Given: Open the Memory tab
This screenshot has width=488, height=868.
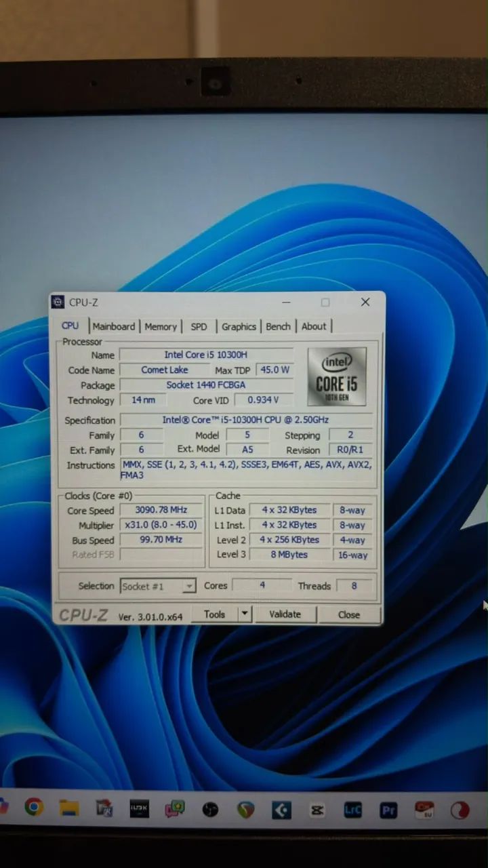Looking at the screenshot, I should coord(161,327).
